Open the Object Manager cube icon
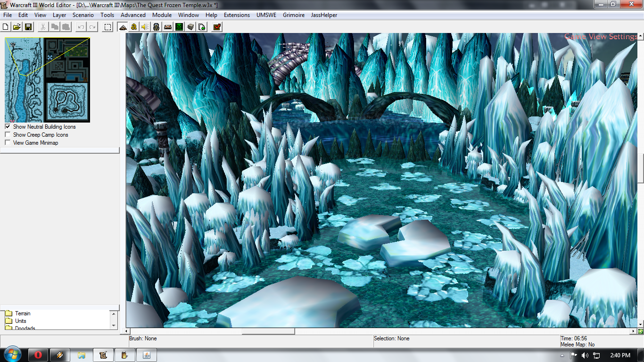Viewport: 644px width, 362px height. pyautogui.click(x=190, y=27)
